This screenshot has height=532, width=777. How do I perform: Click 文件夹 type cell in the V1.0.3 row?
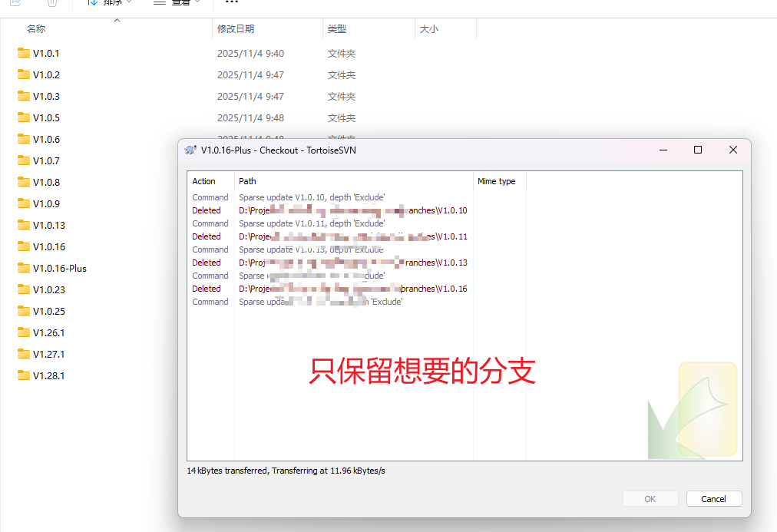[342, 97]
